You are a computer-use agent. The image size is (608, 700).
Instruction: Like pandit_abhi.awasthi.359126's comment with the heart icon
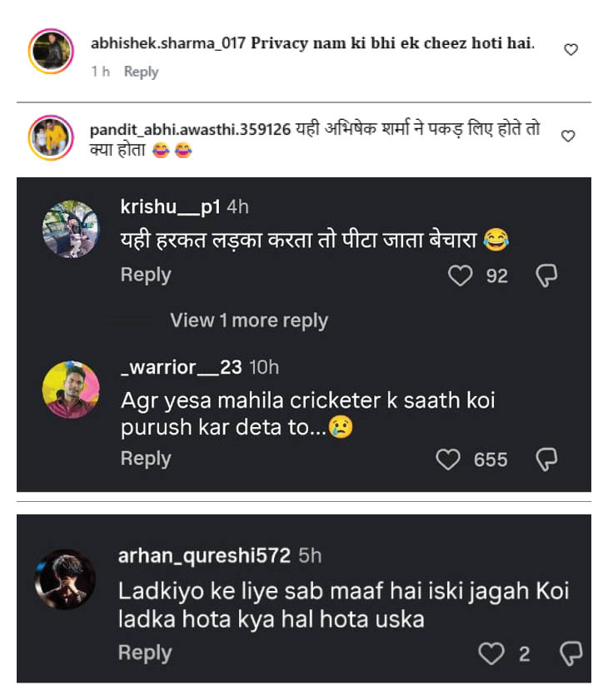[x=571, y=133]
